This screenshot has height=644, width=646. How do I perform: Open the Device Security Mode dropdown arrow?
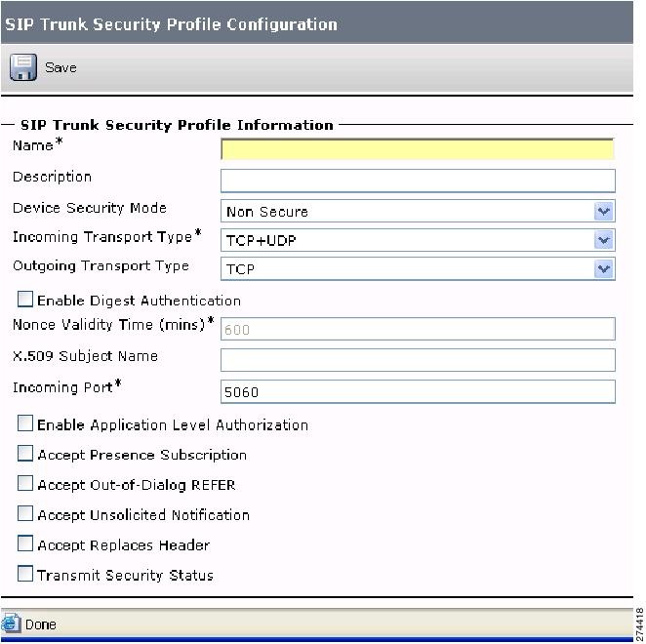604,212
